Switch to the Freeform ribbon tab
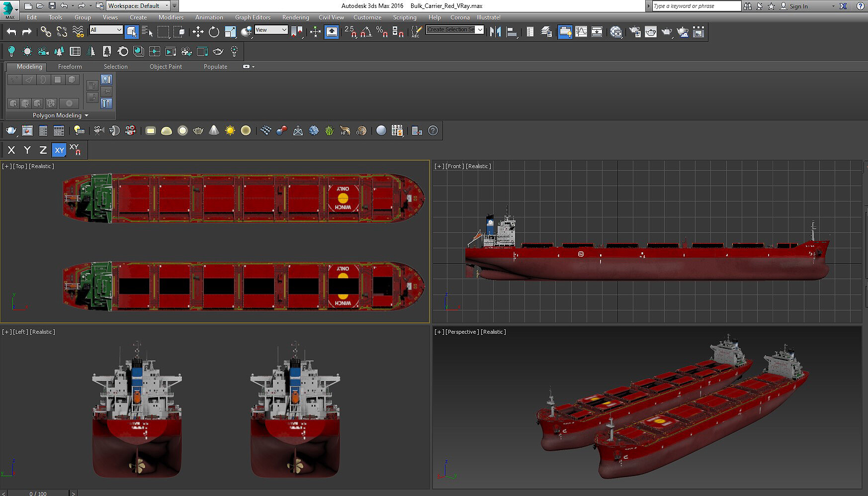The width and height of the screenshot is (868, 496). [x=70, y=67]
